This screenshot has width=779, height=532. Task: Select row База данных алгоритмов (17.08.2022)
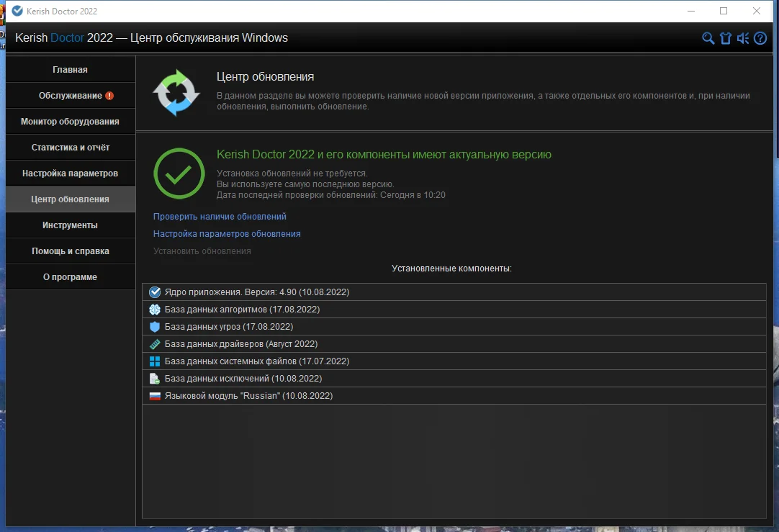click(454, 310)
